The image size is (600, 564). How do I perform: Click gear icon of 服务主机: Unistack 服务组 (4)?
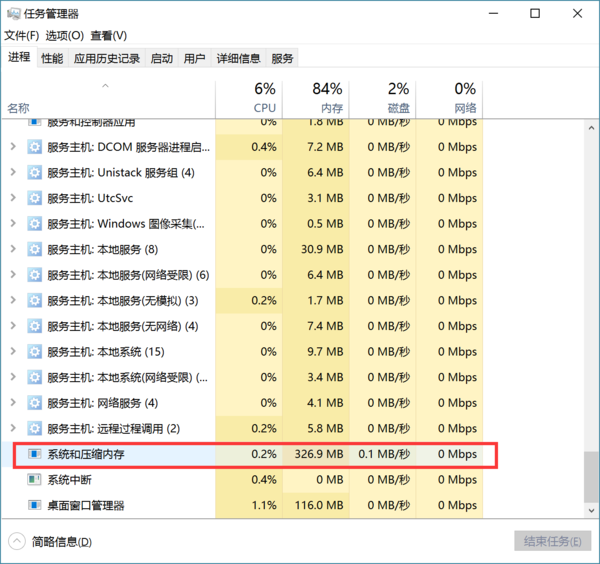tap(34, 173)
